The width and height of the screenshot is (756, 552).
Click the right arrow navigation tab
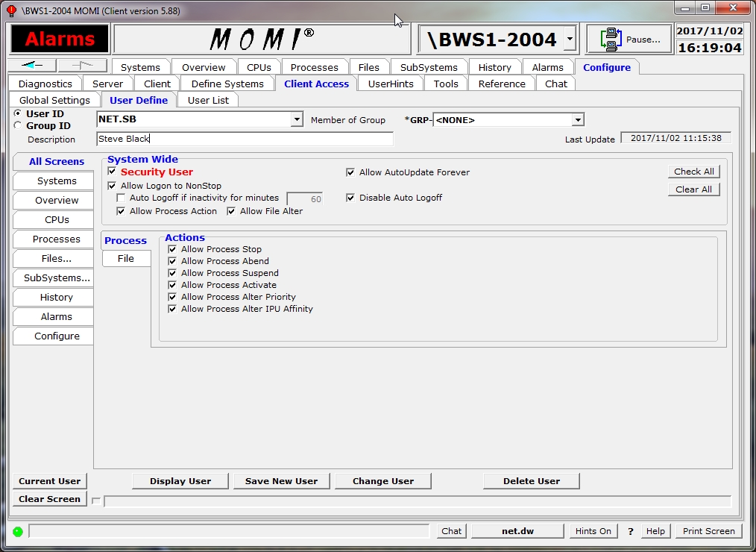82,66
